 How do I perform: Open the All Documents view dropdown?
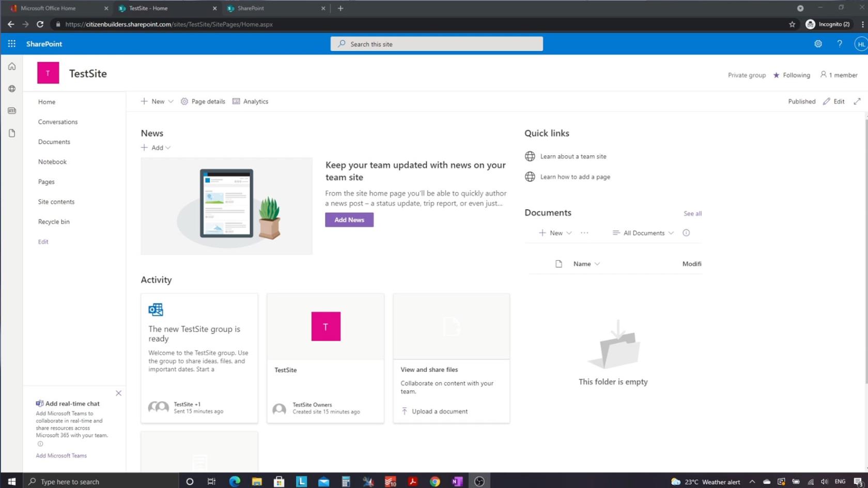pyautogui.click(x=643, y=233)
